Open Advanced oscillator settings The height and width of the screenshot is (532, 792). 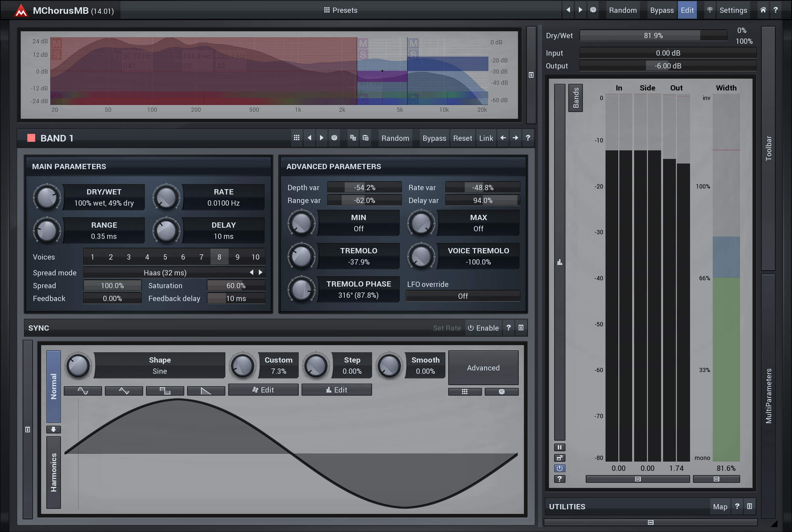483,368
